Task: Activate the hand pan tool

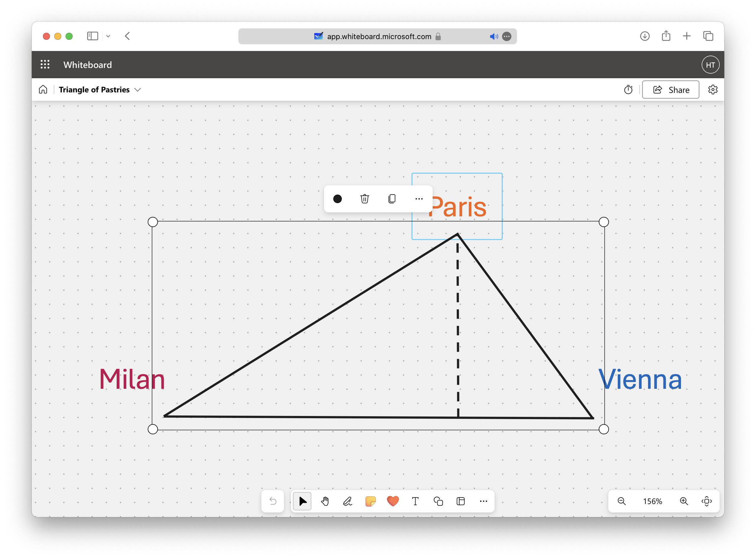Action: click(x=325, y=501)
